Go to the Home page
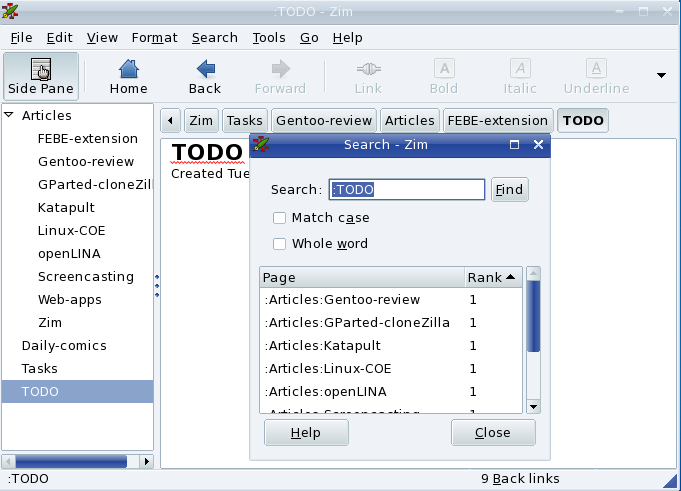Viewport: 681px width, 491px height. pyautogui.click(x=129, y=76)
